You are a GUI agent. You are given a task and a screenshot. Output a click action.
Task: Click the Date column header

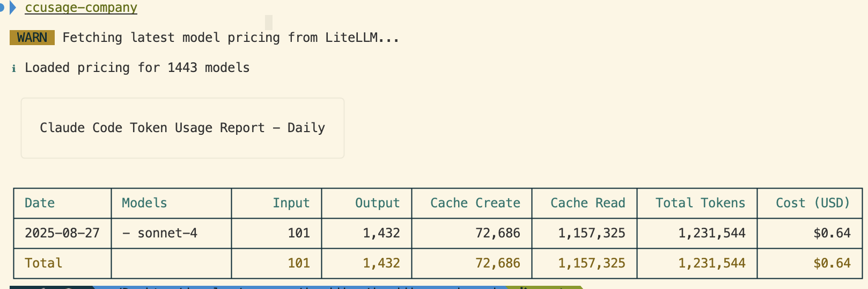(x=40, y=203)
